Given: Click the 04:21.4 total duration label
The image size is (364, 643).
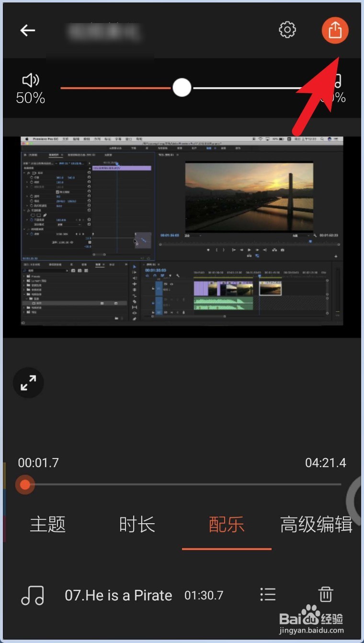Looking at the screenshot, I should (x=326, y=463).
